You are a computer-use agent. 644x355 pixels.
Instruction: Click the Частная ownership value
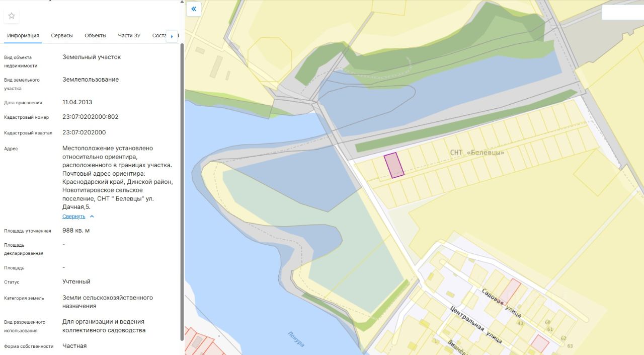74,346
